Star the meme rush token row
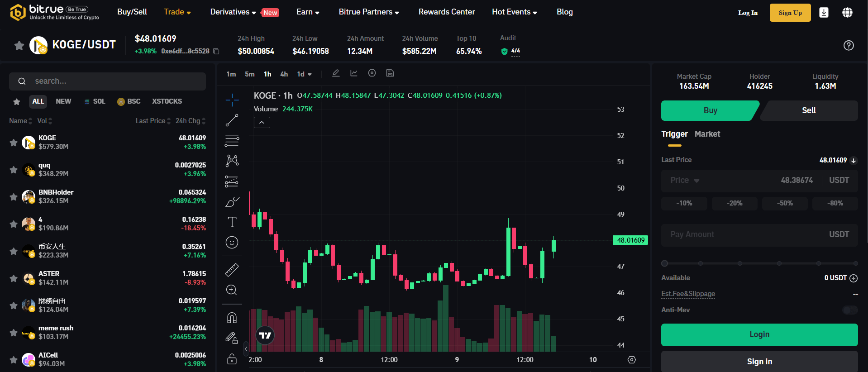Viewport: 868px width, 372px height. click(14, 333)
